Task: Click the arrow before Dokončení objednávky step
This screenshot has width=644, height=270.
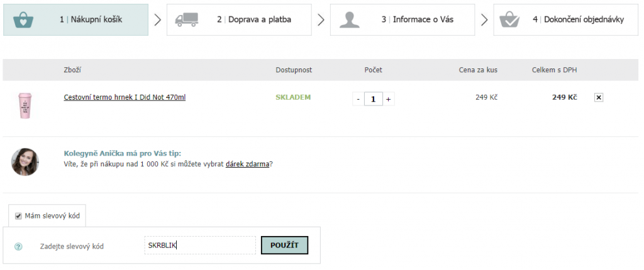Action: (x=484, y=19)
